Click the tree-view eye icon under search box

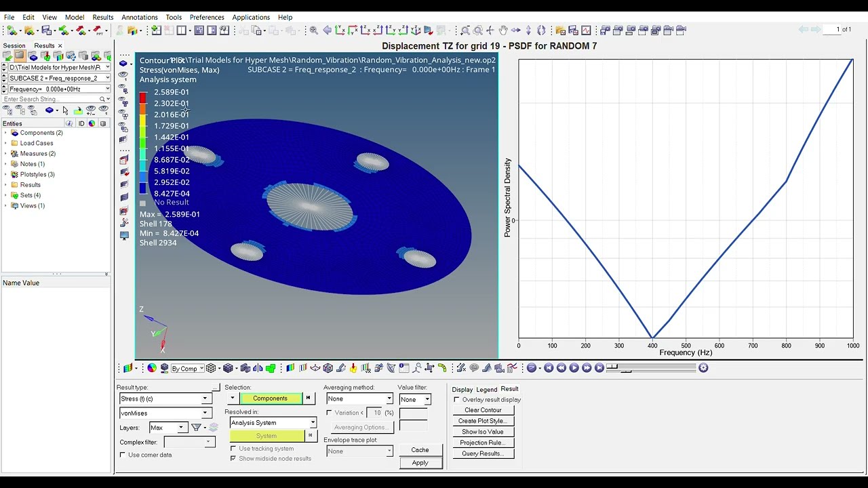[x=7, y=110]
